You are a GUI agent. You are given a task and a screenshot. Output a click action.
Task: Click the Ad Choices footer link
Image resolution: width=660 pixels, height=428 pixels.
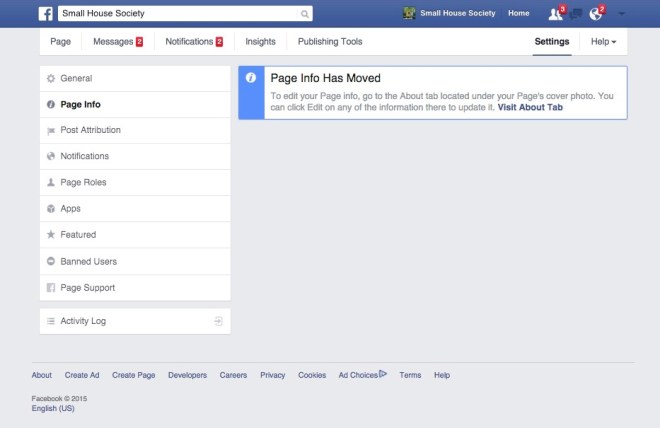pos(358,375)
